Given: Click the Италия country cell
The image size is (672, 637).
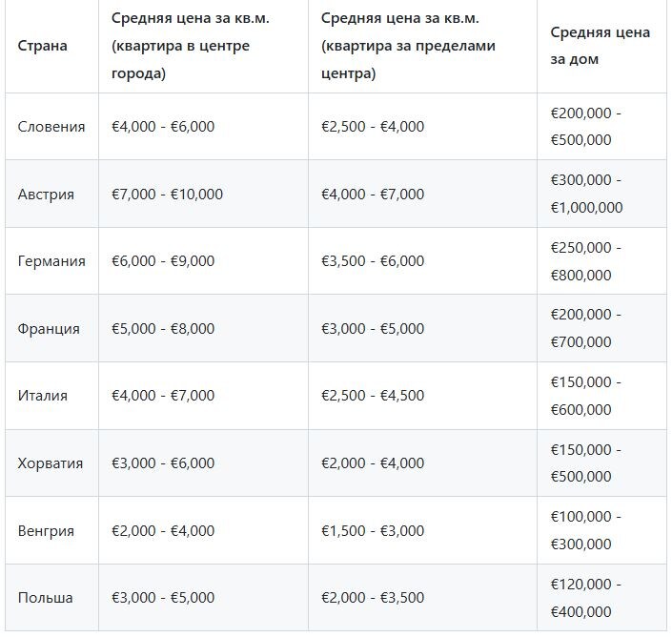Looking at the screenshot, I should pos(43,396).
